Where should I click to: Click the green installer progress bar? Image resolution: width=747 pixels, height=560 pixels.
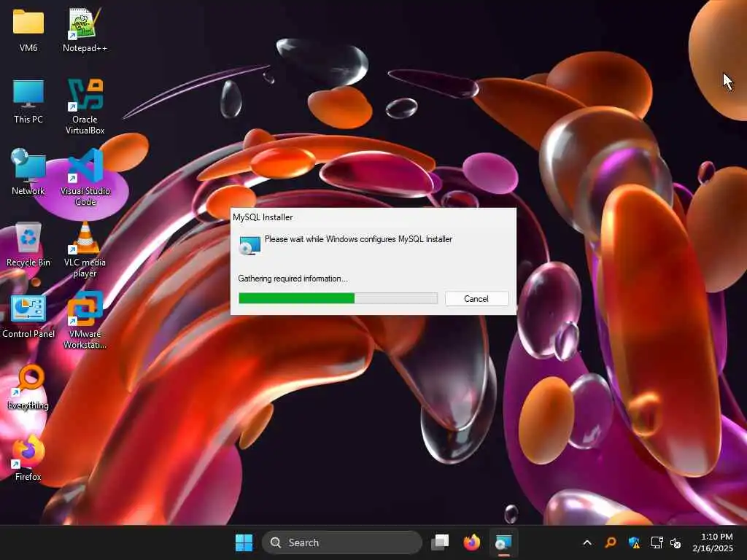[338, 298]
